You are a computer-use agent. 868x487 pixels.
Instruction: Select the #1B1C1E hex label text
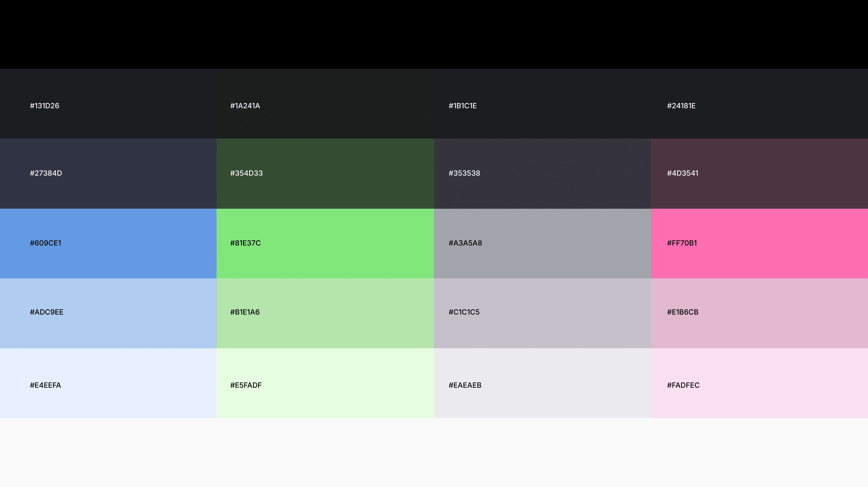pos(462,106)
